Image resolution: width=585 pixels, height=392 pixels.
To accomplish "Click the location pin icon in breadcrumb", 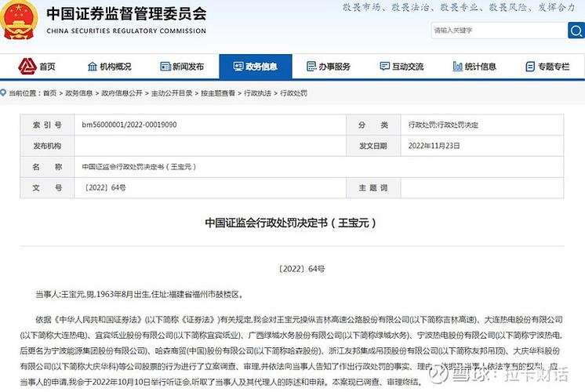I will pos(3,93).
